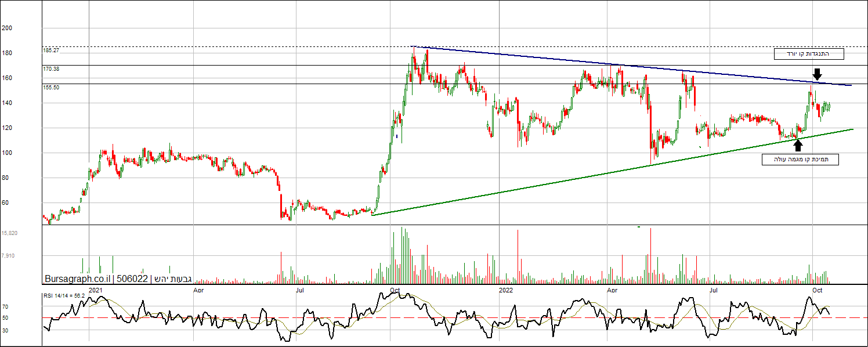Click the 'התנגדות קו יורד' resistance annotation
Screen dimensions: 868x347
(x=808, y=54)
